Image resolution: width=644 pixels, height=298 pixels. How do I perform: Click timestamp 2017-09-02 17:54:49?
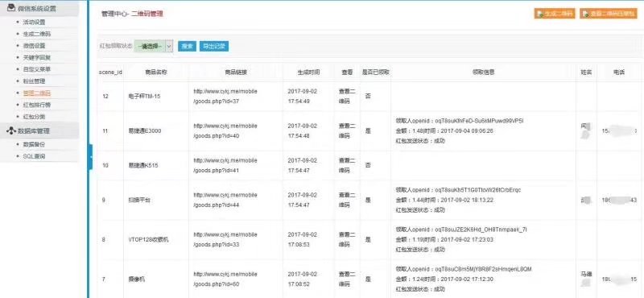coord(303,96)
